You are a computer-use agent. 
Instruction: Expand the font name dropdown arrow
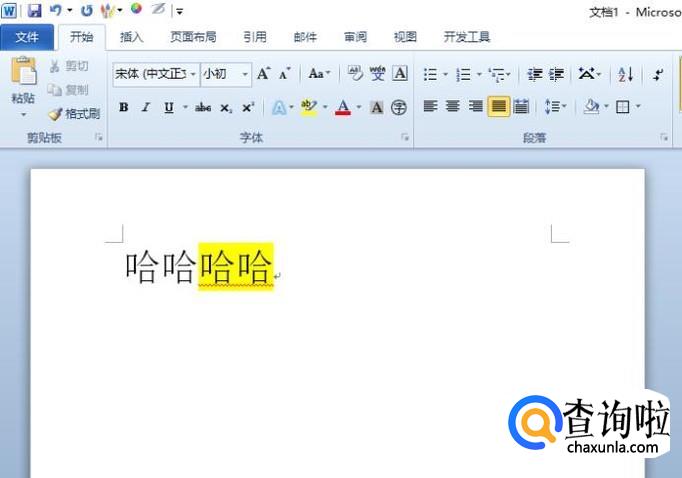tap(193, 74)
